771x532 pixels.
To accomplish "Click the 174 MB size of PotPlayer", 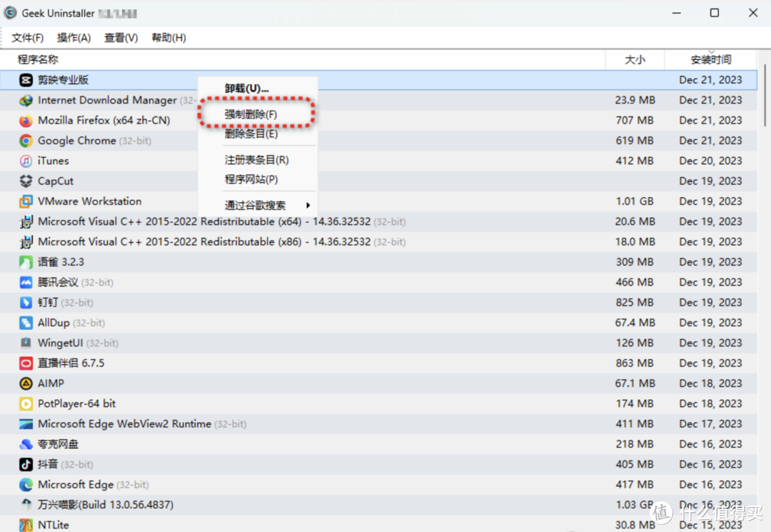I will (x=635, y=403).
